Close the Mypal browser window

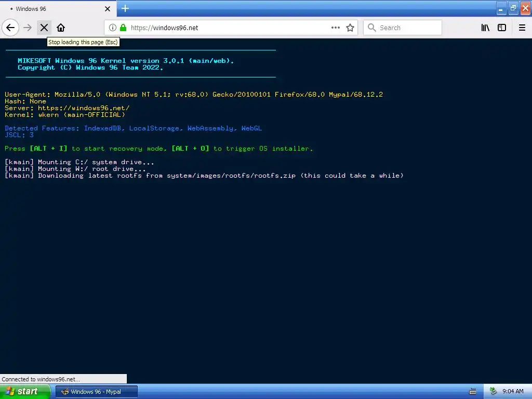[526, 9]
